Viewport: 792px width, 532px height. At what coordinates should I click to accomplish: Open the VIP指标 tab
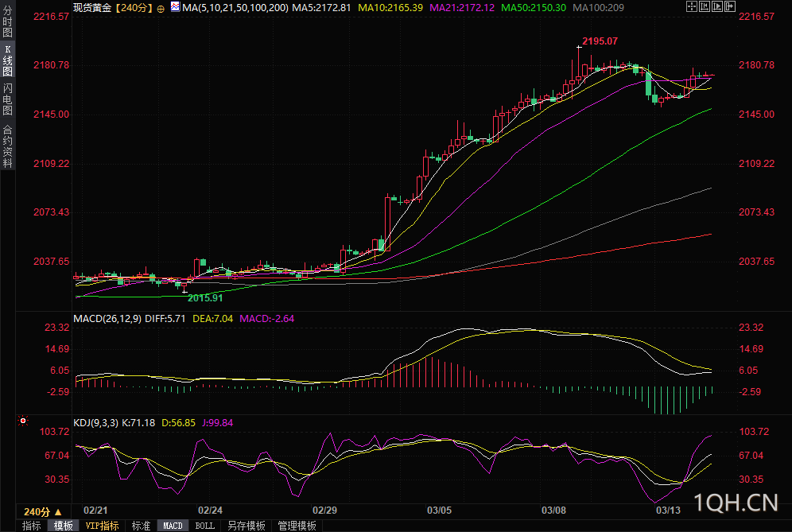pyautogui.click(x=102, y=526)
